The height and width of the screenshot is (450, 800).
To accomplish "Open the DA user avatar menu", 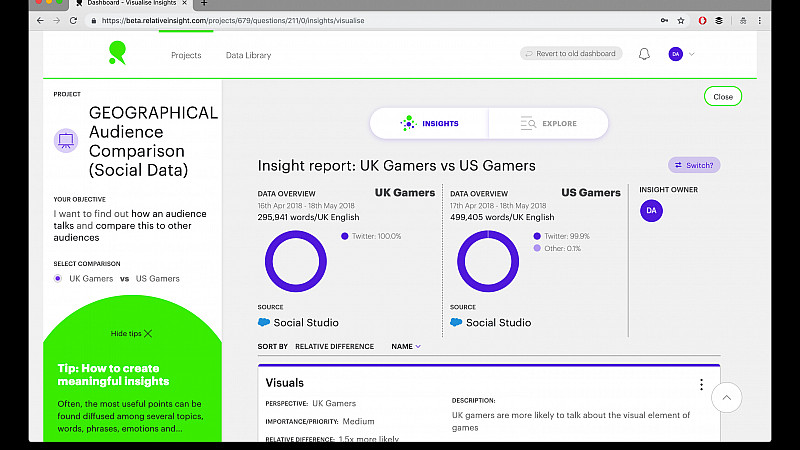I will click(x=676, y=54).
